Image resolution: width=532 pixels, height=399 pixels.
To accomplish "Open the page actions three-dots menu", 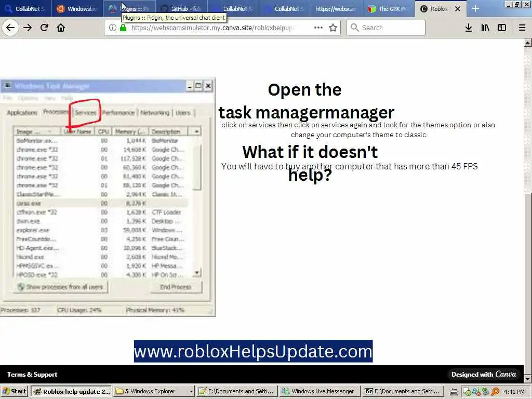I will pyautogui.click(x=318, y=28).
